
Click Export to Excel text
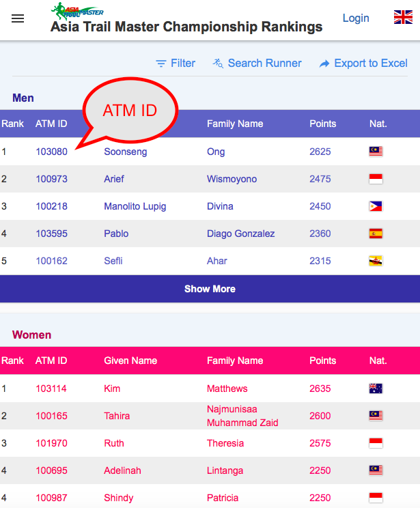pos(371,63)
